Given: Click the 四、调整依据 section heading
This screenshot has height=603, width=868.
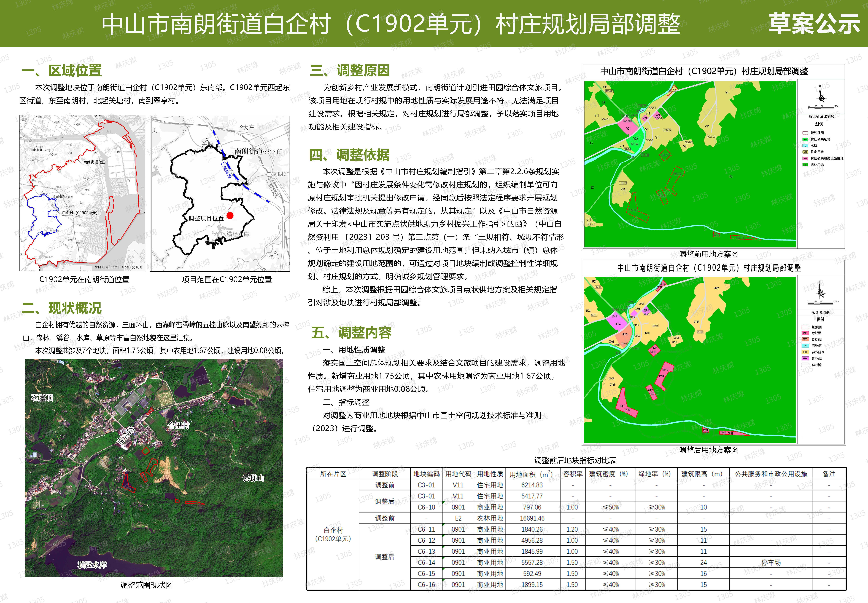Looking at the screenshot, I should pos(350,155).
